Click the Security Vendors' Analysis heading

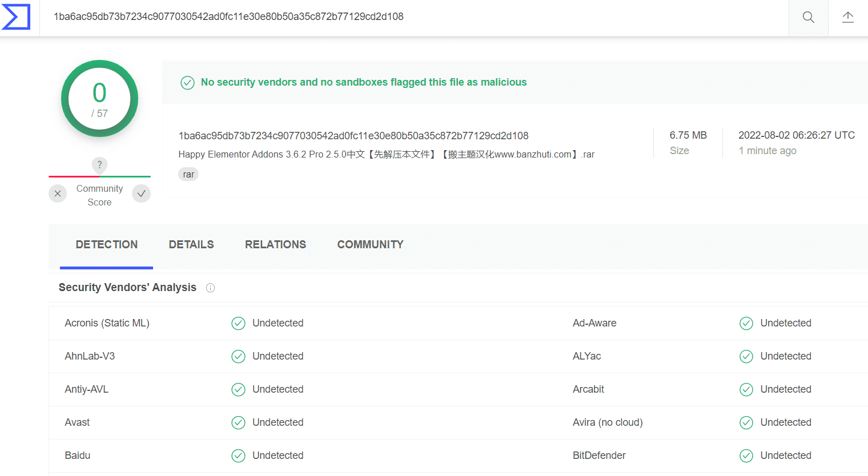click(x=127, y=288)
